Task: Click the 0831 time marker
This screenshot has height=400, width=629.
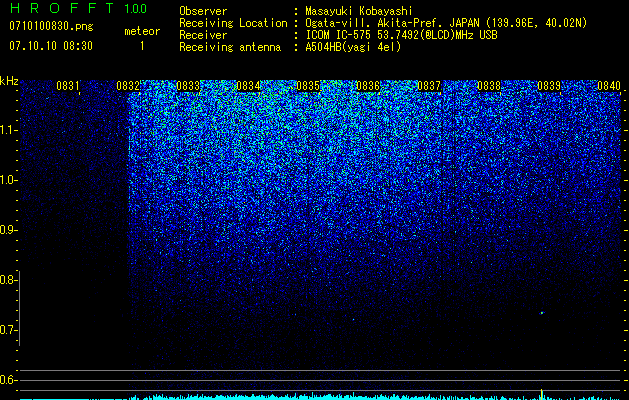Action: coord(68,86)
